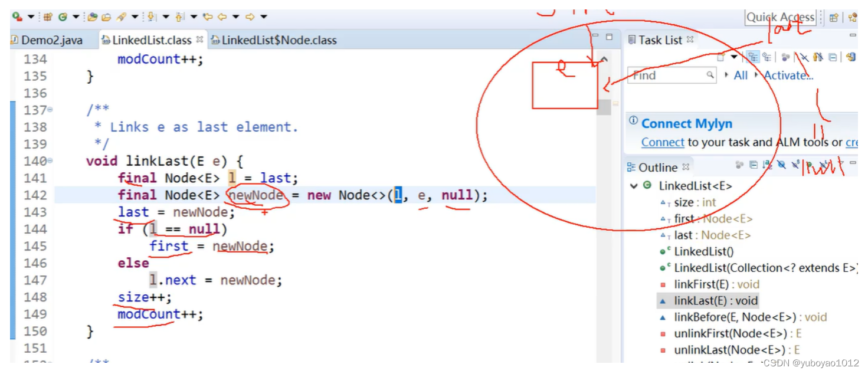Click the Find field in Task List
Screen dimensions: 868x374
[672, 75]
